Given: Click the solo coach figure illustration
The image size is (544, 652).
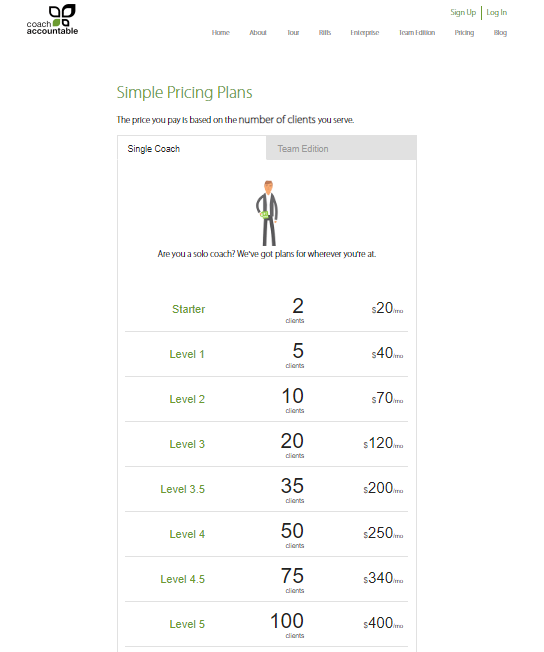Looking at the screenshot, I should (267, 213).
